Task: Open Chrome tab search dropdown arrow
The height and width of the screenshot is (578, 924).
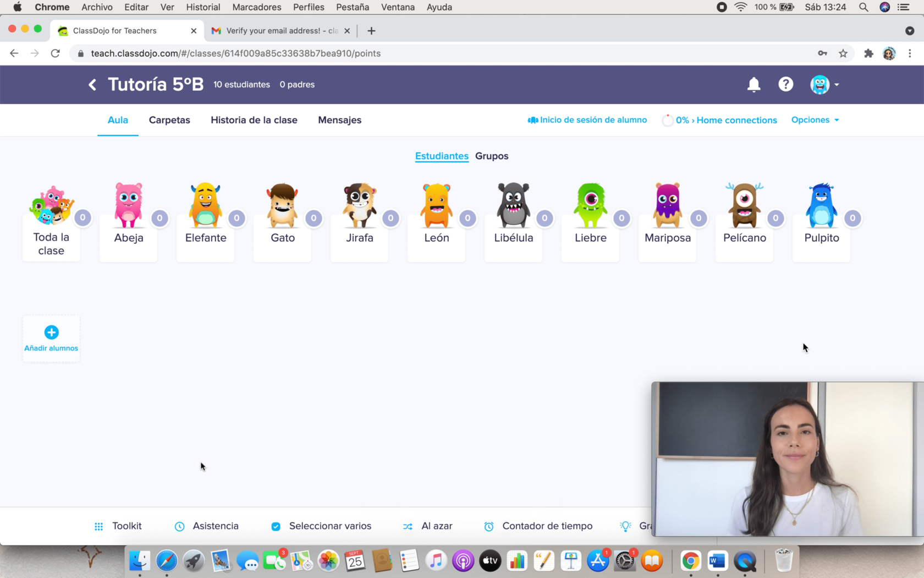Action: pos(910,31)
